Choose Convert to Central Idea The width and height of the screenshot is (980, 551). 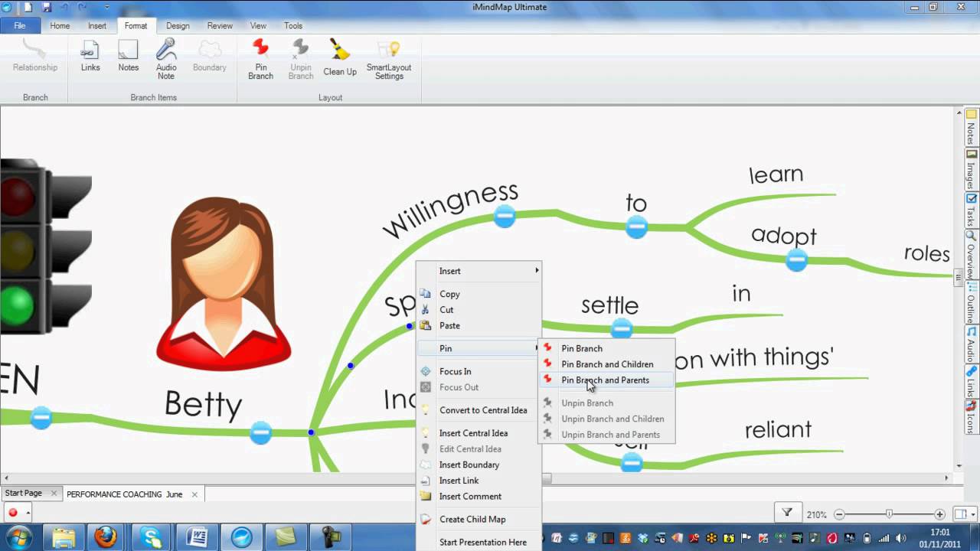click(479, 410)
